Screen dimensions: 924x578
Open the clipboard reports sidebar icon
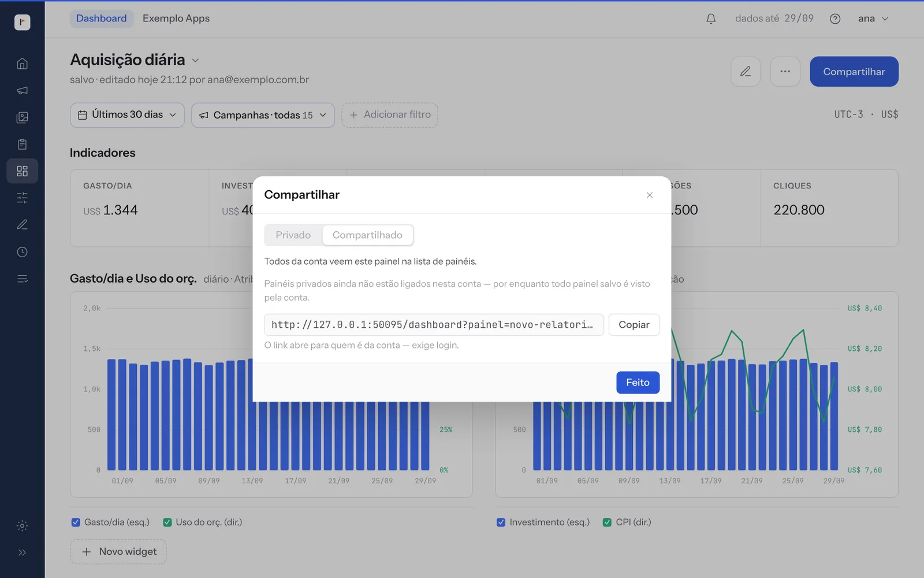22,144
